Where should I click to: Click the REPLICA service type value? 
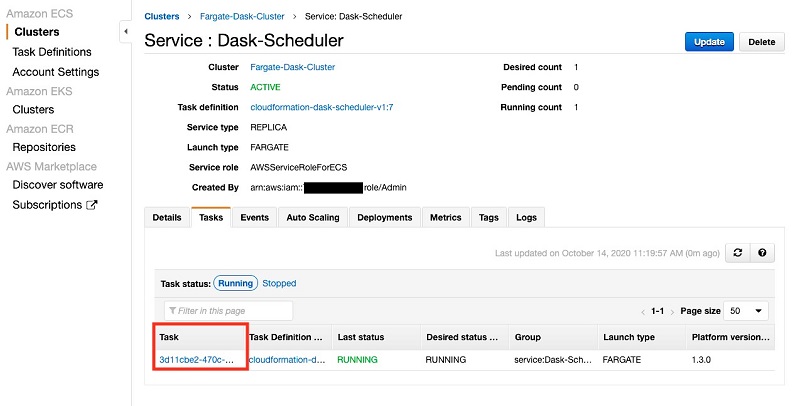268,128
